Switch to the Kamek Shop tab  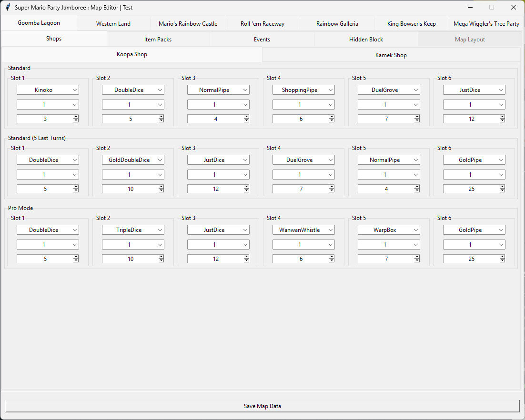click(391, 55)
